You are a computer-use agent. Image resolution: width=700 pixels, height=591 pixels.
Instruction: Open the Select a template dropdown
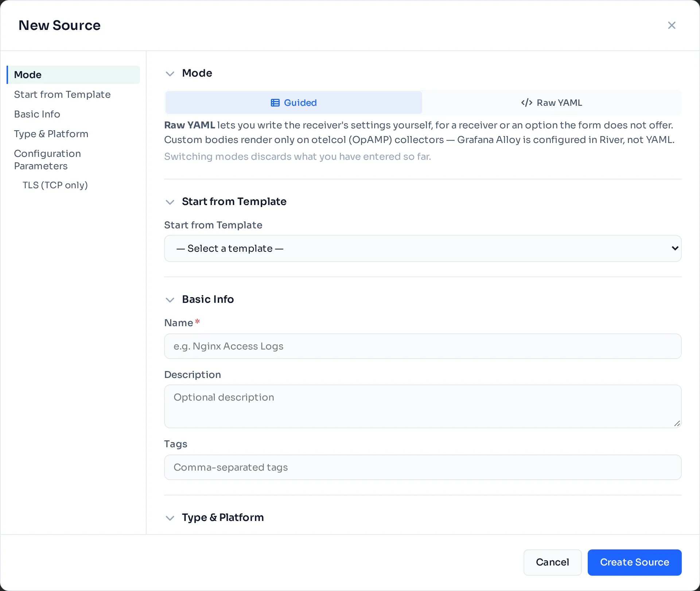pos(423,248)
